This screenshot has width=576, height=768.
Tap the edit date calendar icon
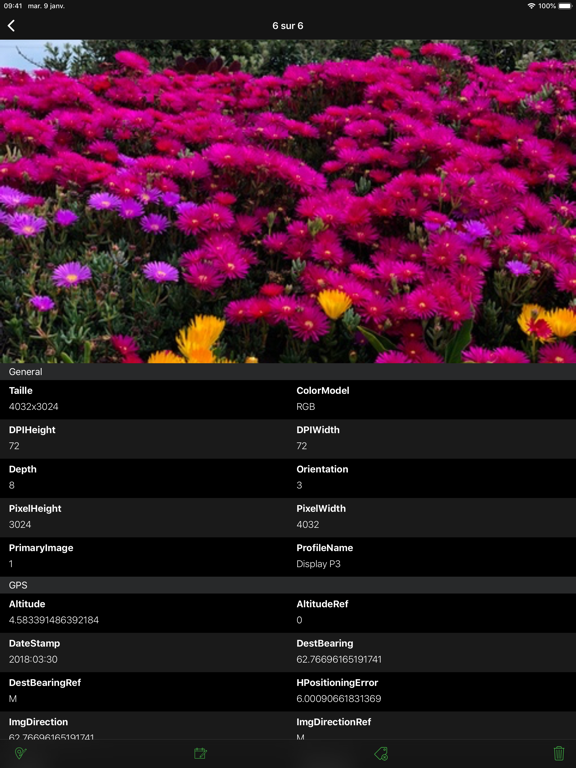[200, 753]
